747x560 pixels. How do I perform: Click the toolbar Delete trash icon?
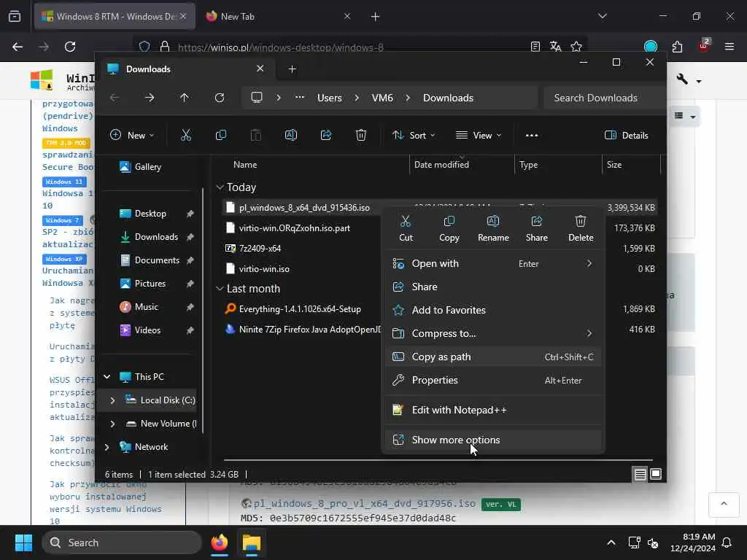click(361, 135)
